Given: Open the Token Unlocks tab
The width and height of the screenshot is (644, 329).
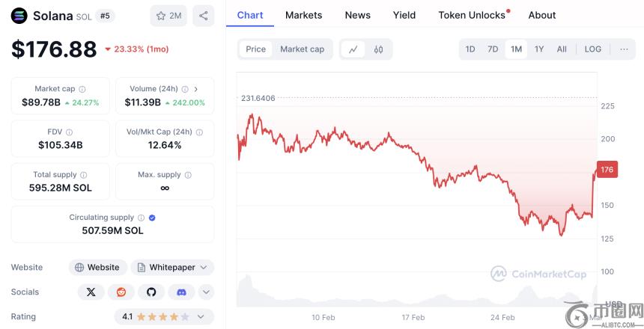Looking at the screenshot, I should 472,15.
